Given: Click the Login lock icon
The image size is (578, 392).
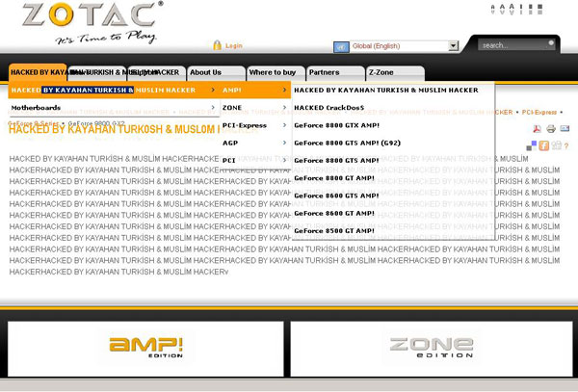Looking at the screenshot, I should pos(217,45).
